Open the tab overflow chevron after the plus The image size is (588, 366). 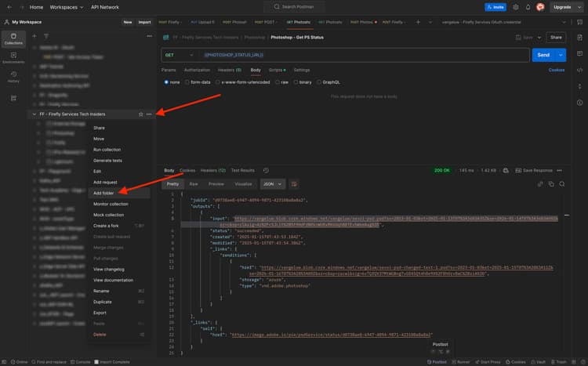point(430,22)
